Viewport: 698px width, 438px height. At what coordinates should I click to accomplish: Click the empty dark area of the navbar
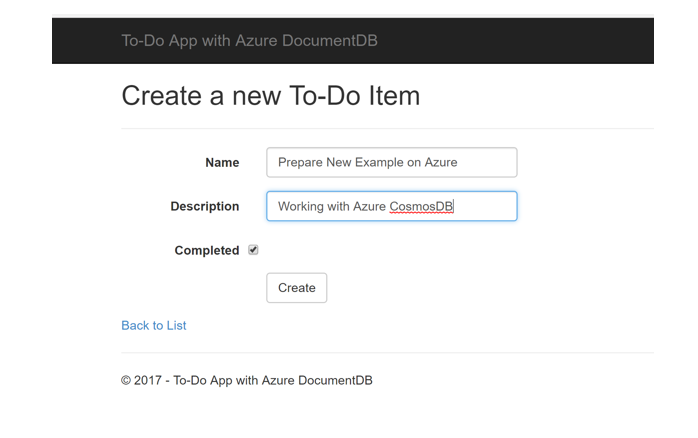pyautogui.click(x=512, y=41)
